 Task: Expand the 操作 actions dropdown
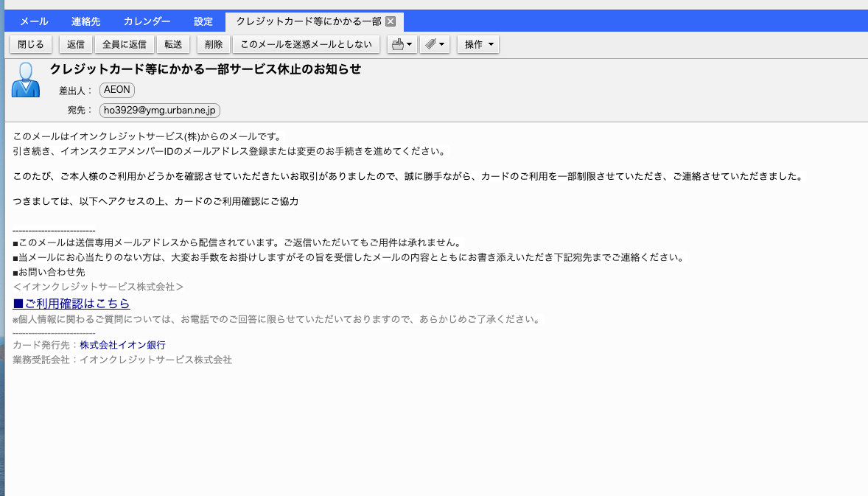coord(478,44)
